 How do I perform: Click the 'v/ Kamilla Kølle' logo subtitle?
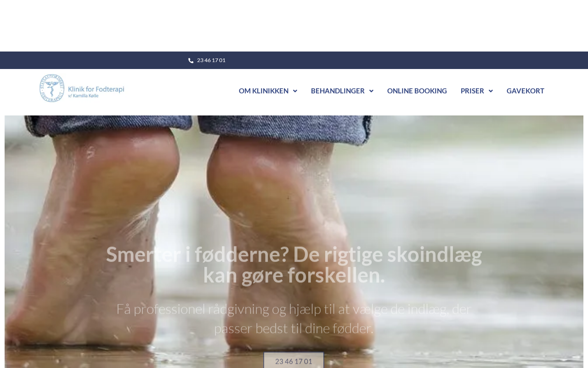point(83,95)
